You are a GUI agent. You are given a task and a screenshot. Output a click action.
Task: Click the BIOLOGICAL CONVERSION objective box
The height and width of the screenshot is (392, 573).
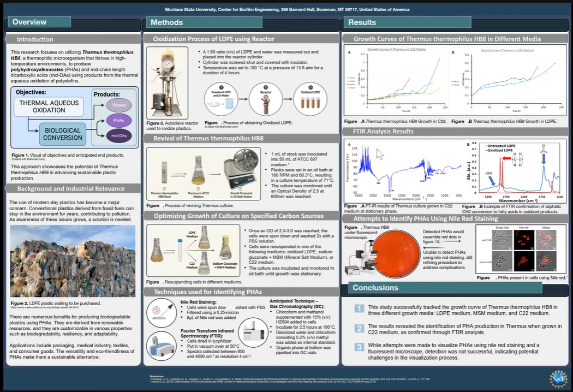coord(63,134)
